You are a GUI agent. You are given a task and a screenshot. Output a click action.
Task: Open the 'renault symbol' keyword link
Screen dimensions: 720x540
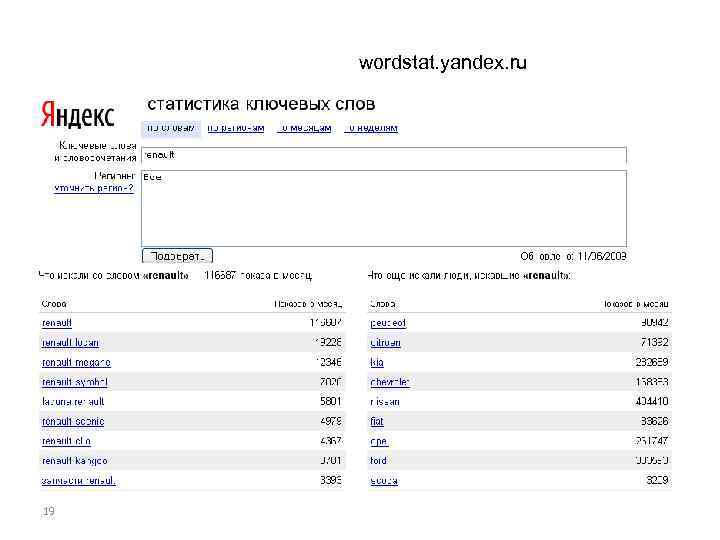(x=74, y=382)
